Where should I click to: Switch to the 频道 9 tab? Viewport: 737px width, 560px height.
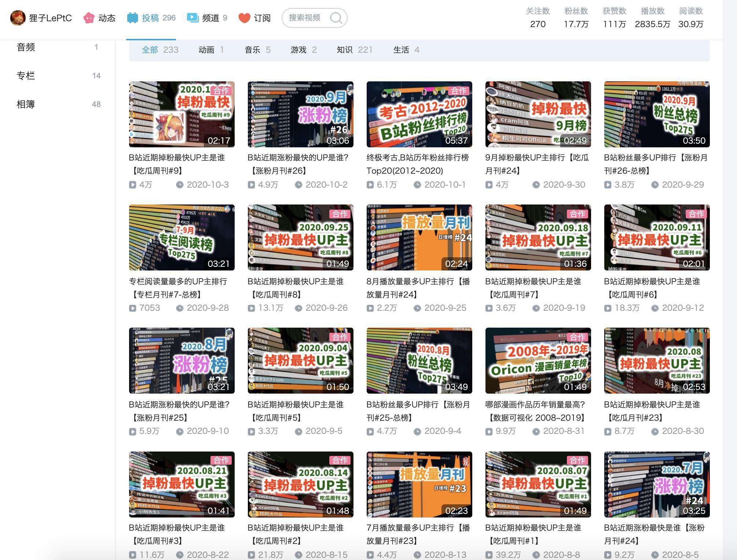(x=207, y=18)
